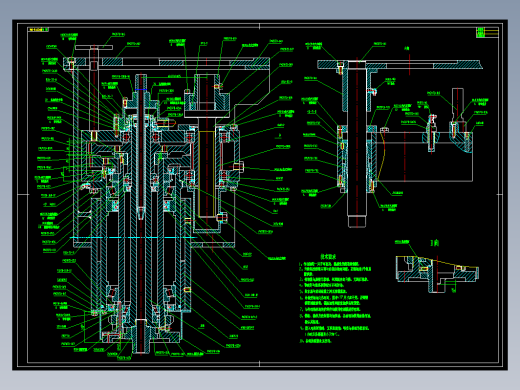Click the view label above the upper-right section view
This screenshot has width=520, height=390.
407,49
